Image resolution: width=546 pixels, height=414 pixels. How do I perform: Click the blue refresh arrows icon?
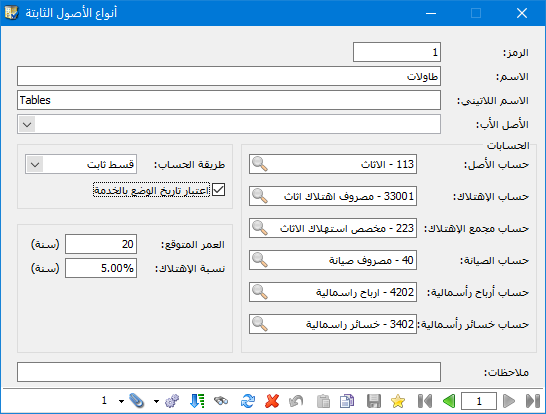pos(248,401)
